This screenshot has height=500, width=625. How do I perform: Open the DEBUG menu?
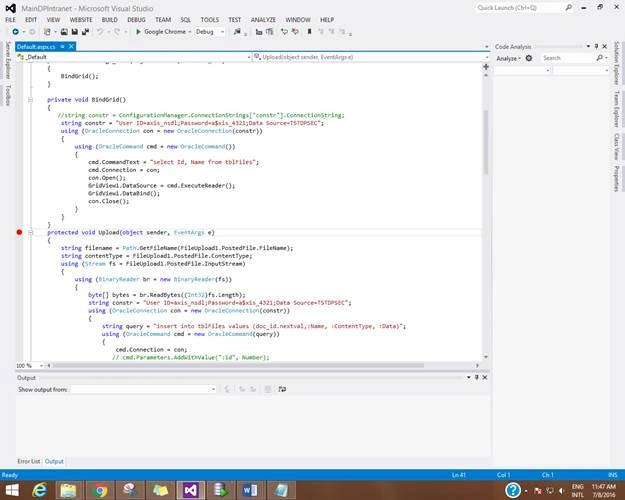tap(136, 20)
